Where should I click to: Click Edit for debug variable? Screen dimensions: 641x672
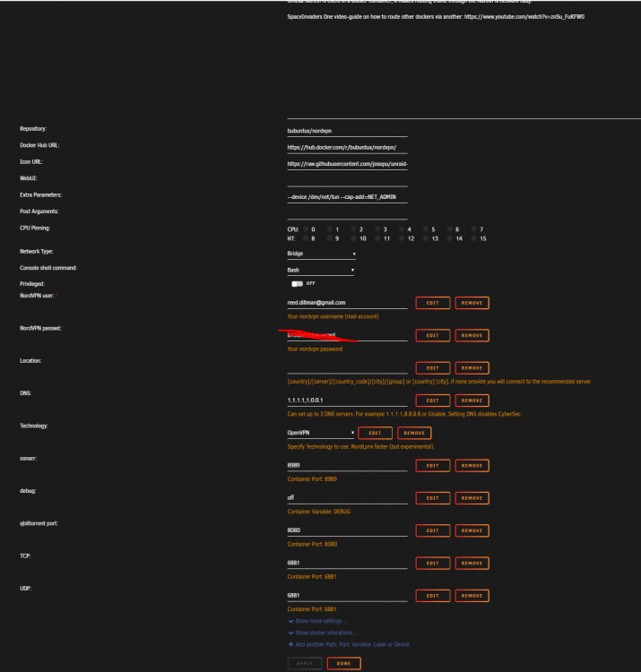(433, 498)
